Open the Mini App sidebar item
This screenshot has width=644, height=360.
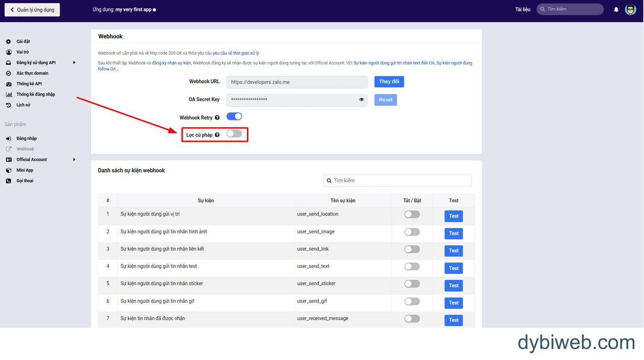pyautogui.click(x=25, y=170)
